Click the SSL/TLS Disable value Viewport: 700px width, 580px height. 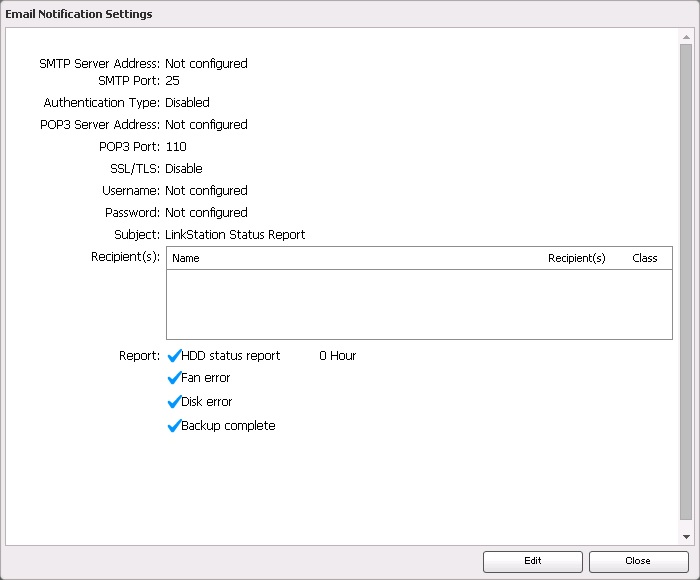click(184, 169)
